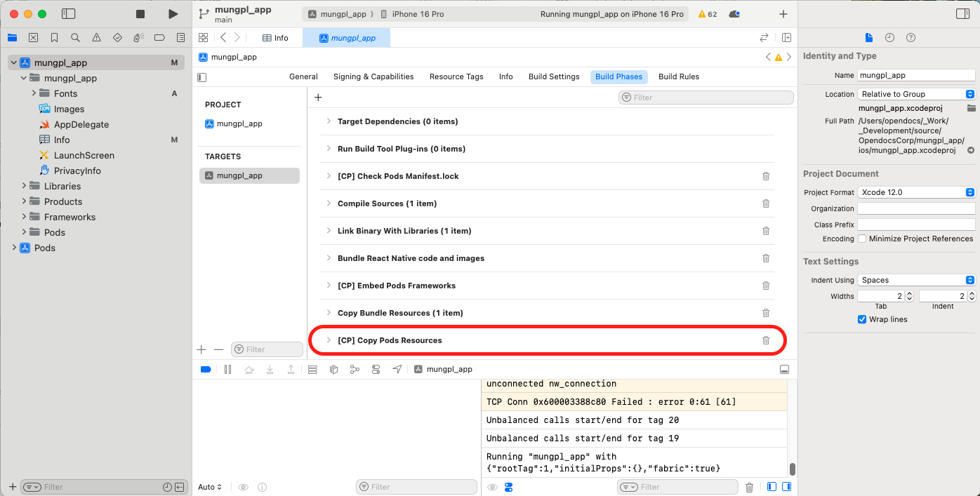Delete the Compile Sources build phase

click(766, 203)
